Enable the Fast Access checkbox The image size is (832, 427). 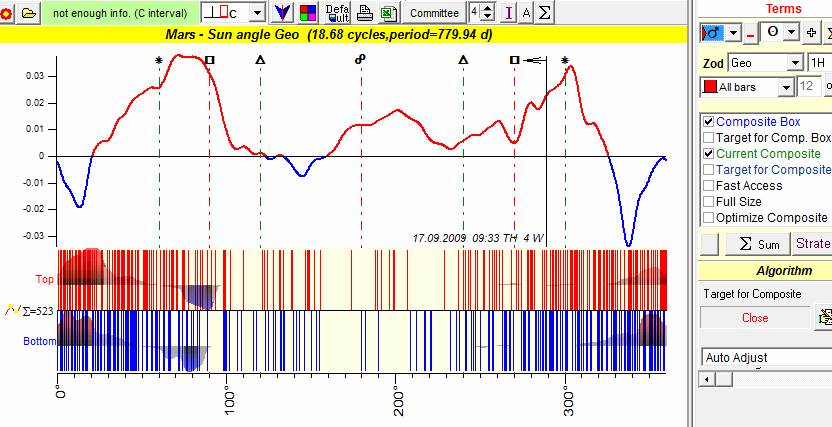click(x=708, y=186)
